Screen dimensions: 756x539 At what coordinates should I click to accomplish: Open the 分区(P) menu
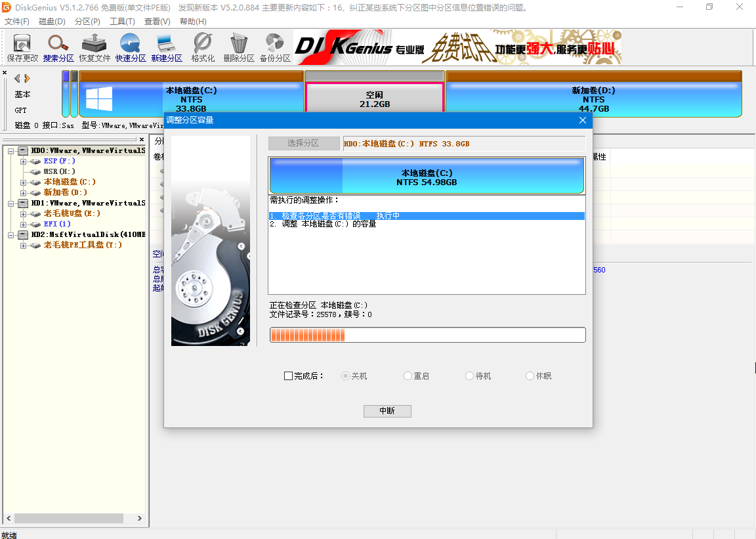[x=87, y=22]
